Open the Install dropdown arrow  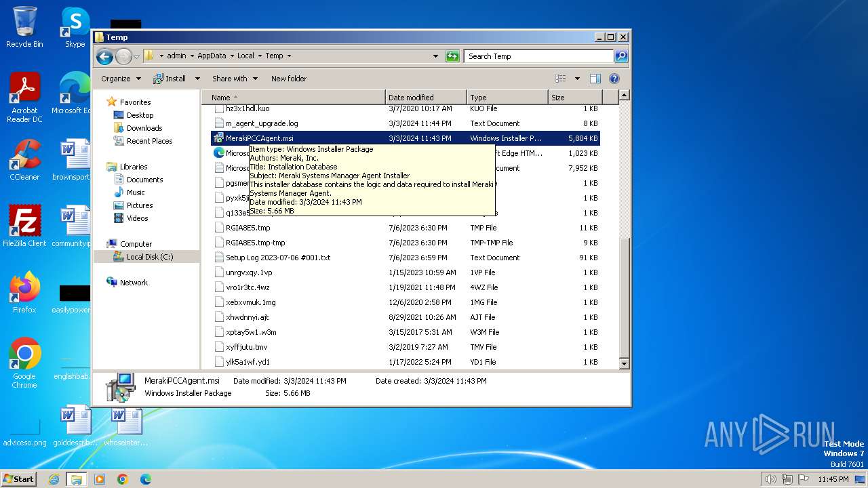(x=197, y=79)
